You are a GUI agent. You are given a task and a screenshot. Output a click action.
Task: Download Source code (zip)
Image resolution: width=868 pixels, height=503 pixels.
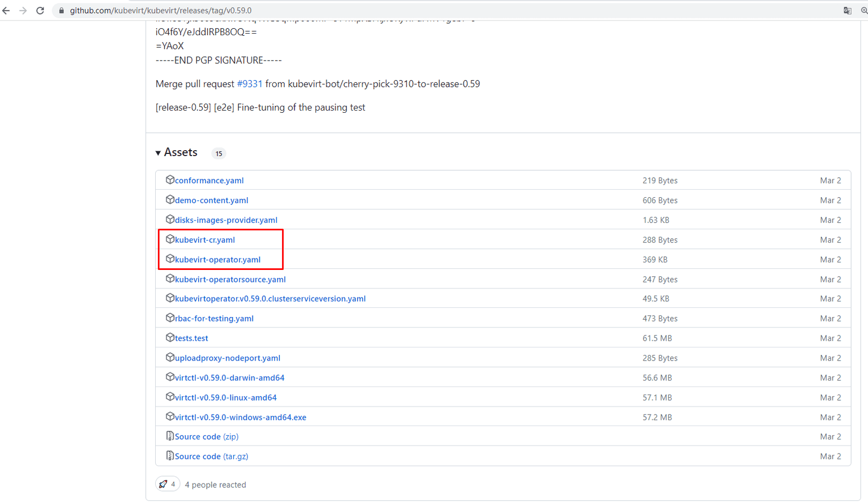coord(207,437)
